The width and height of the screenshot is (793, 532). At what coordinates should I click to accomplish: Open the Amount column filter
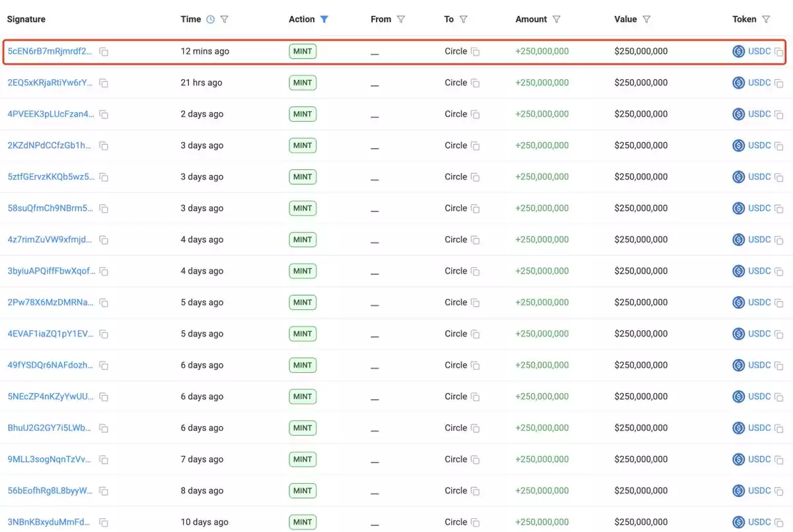(x=556, y=19)
